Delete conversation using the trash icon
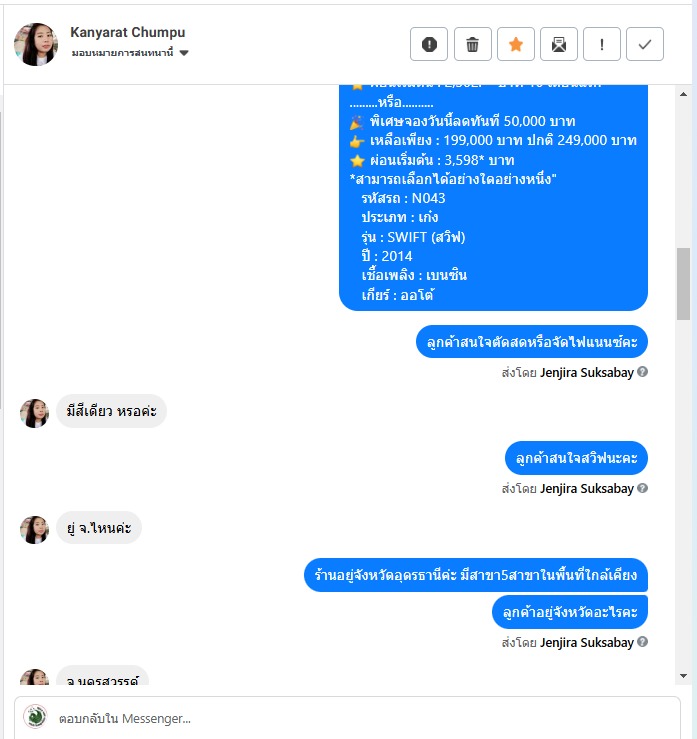This screenshot has height=739, width=697. point(472,44)
